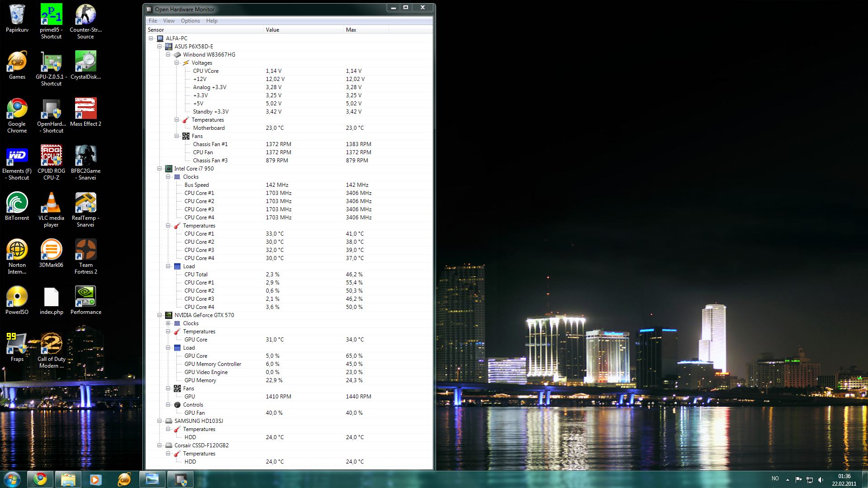Collapse the Corsair CSSD-F120GB2 node
Screen dimensions: 868x488
coord(159,445)
